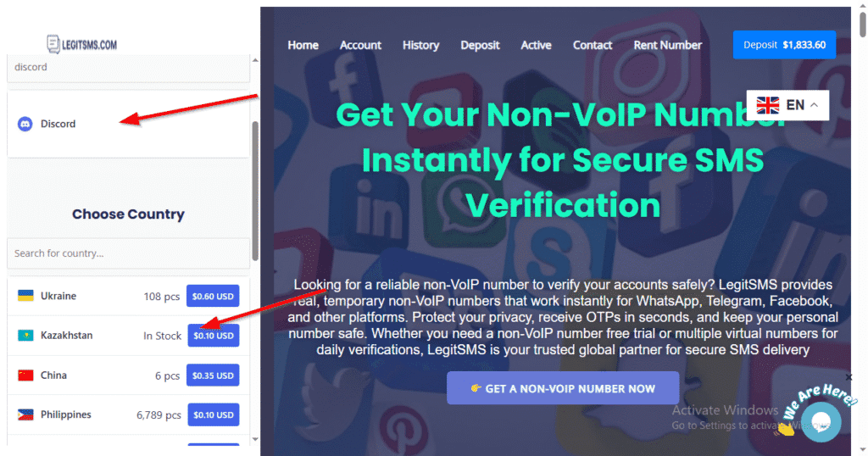Focus the Search for country field
Image resolution: width=868 pixels, height=456 pixels.
[127, 253]
